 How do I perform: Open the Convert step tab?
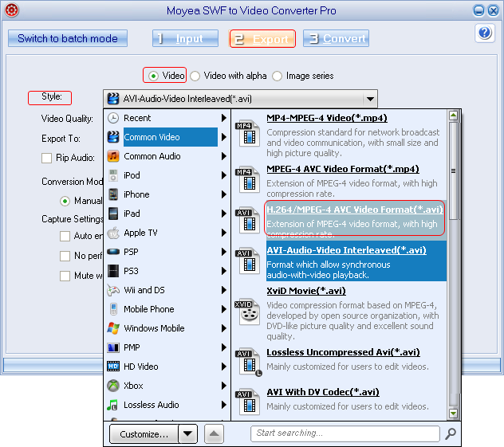pos(336,38)
